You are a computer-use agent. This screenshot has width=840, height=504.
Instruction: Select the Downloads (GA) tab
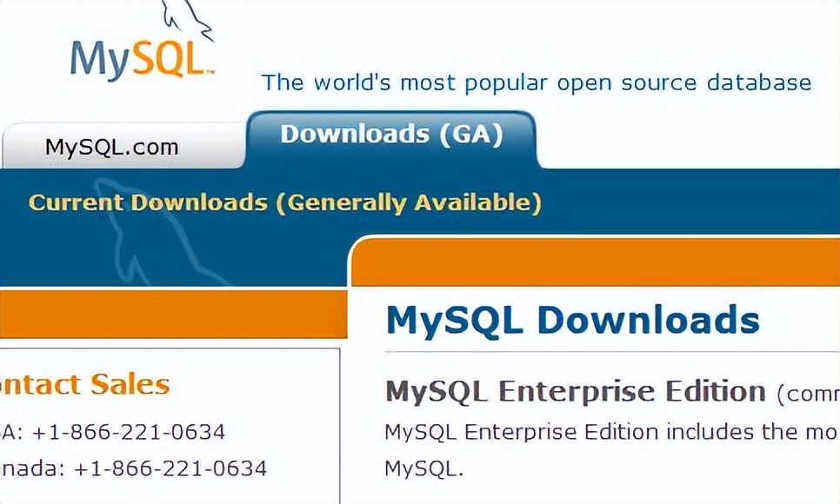(391, 135)
